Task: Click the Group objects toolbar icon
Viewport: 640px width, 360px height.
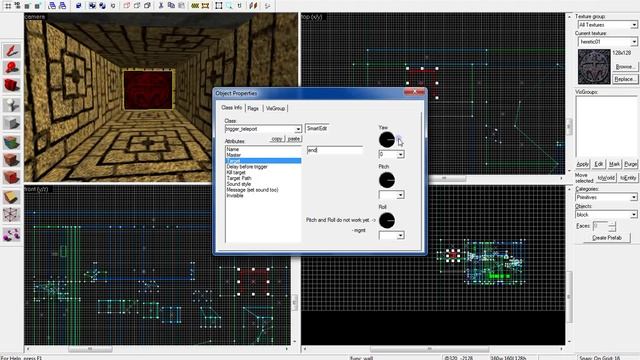Action: pos(92,5)
